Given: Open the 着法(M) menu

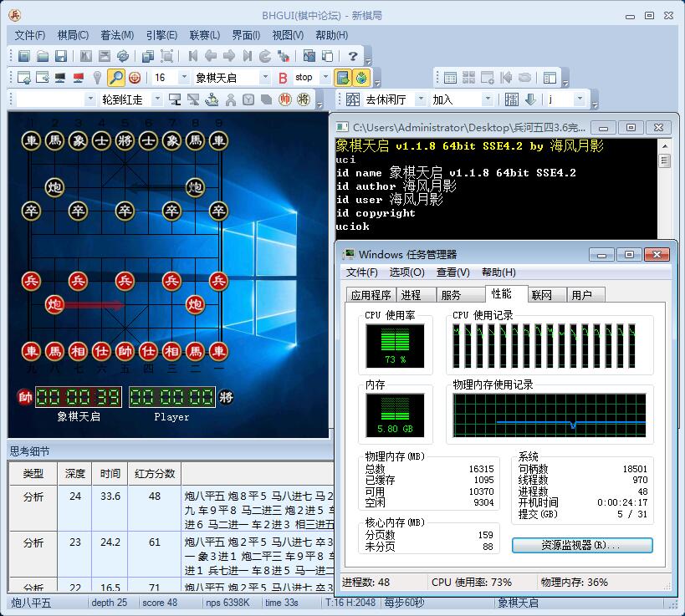Looking at the screenshot, I should pos(117,35).
